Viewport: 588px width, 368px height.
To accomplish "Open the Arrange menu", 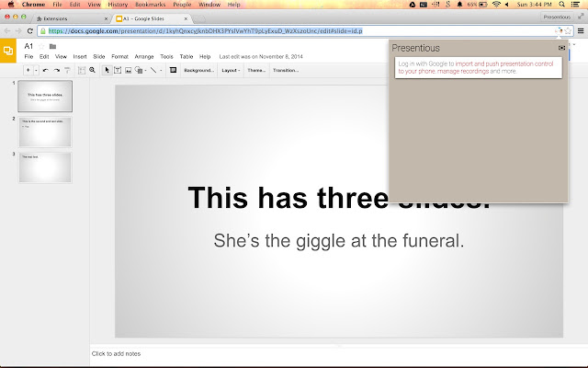I will point(144,57).
